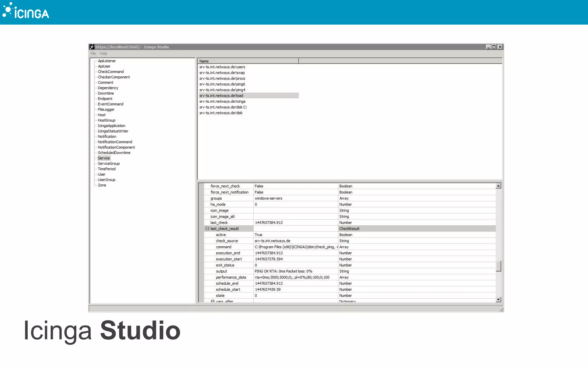Click the icon_image property name
The height and width of the screenshot is (368, 588).
click(219, 210)
